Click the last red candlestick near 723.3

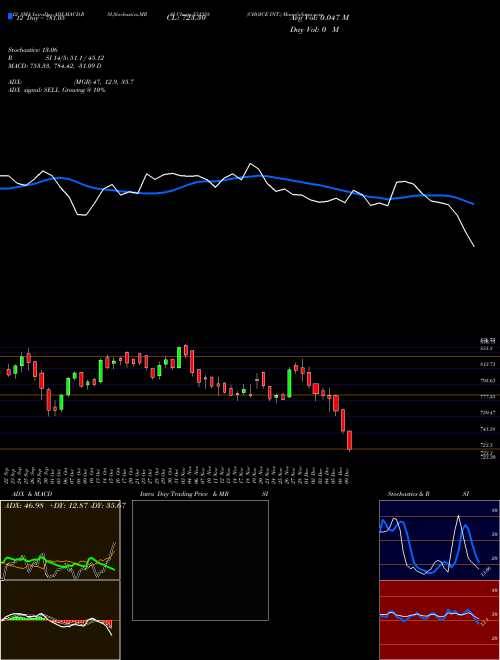(349, 440)
